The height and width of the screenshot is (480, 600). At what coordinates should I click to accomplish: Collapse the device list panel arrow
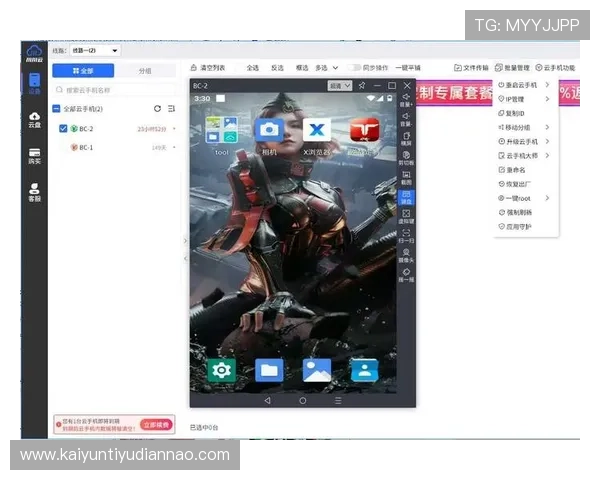click(x=185, y=258)
